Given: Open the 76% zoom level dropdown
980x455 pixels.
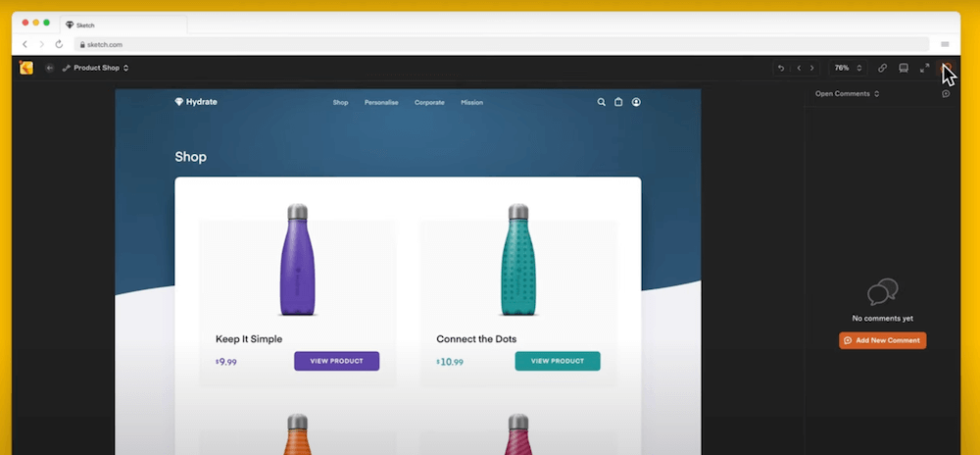Looking at the screenshot, I should 848,68.
